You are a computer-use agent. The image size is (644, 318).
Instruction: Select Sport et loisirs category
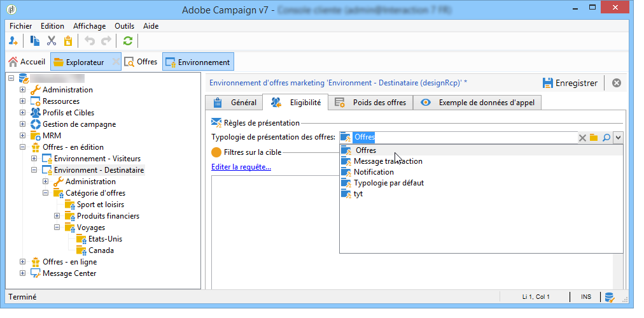100,205
